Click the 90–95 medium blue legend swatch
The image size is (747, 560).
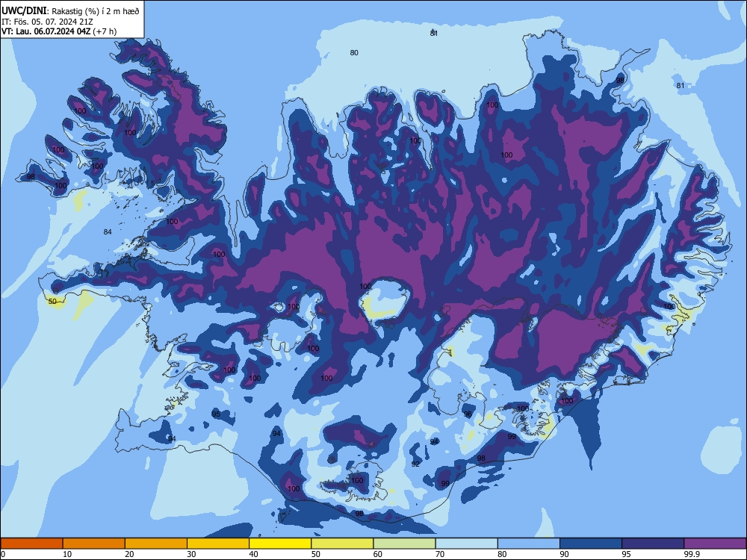[591, 544]
